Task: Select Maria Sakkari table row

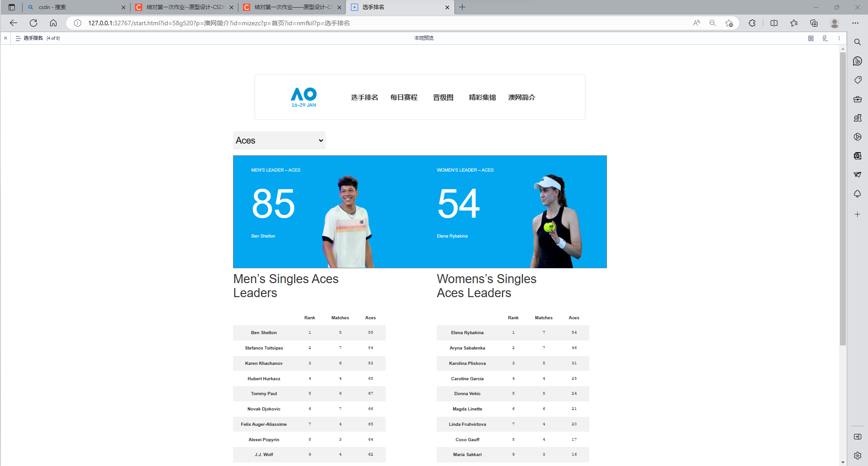Action: 513,455
